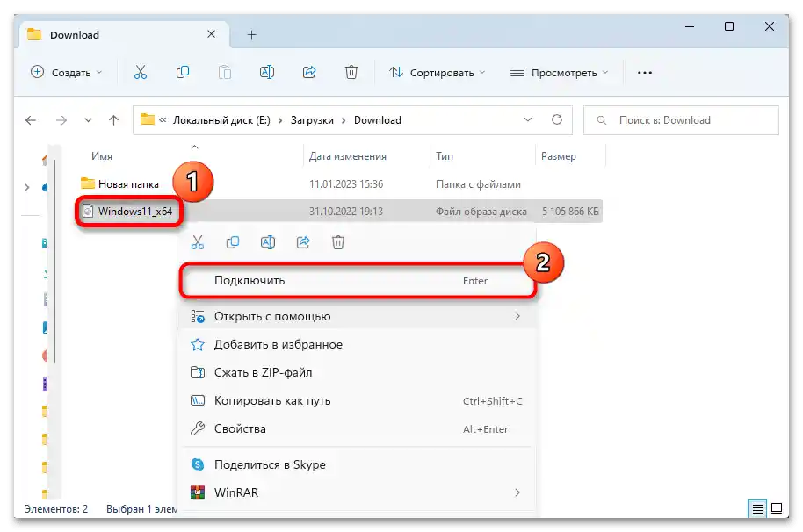Click the back navigation arrow
The height and width of the screenshot is (532, 803).
click(x=32, y=120)
